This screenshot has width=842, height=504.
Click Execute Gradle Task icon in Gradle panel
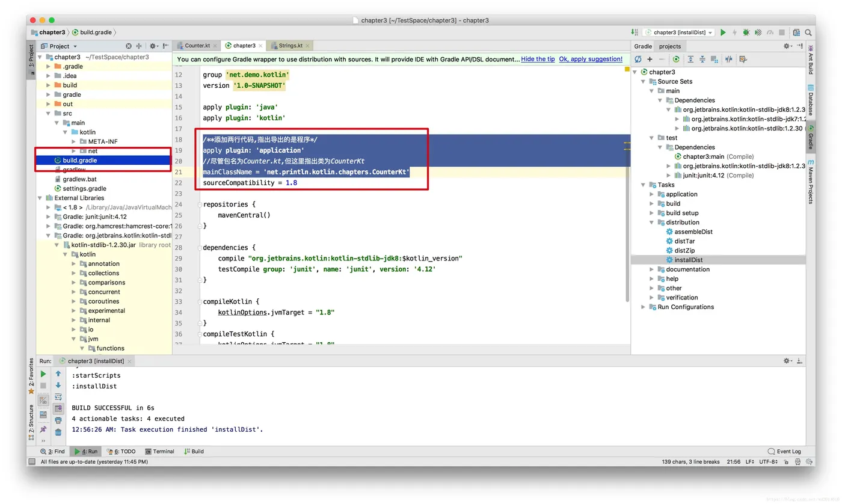click(x=677, y=59)
